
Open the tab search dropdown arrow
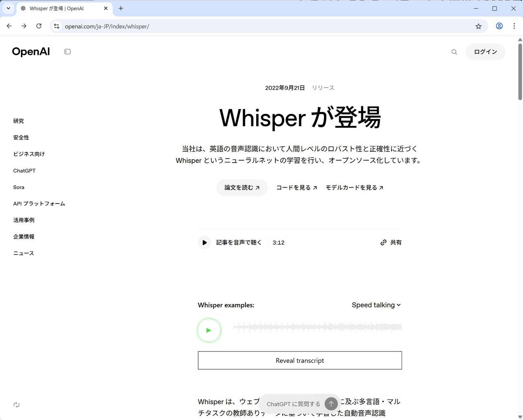(x=8, y=8)
